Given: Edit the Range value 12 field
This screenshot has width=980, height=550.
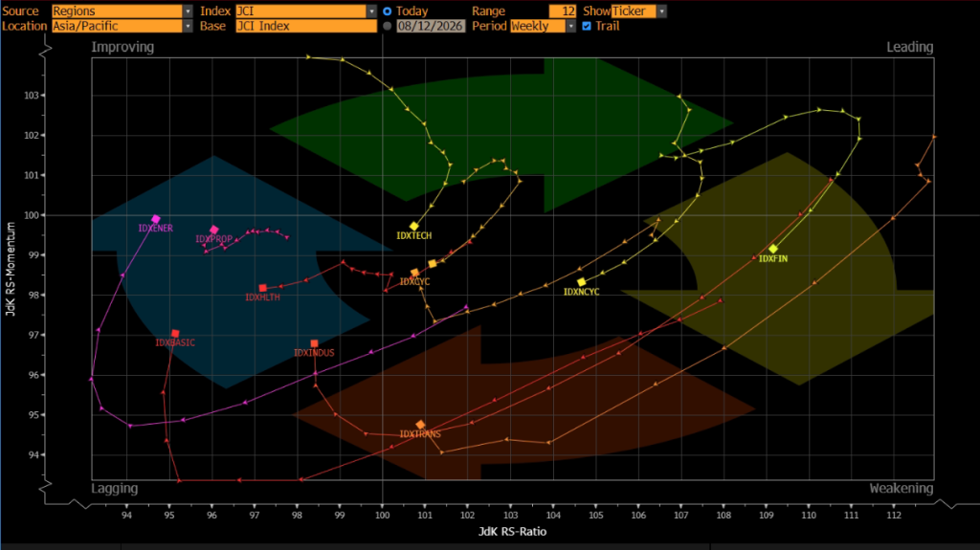Looking at the screenshot, I should tap(563, 11).
